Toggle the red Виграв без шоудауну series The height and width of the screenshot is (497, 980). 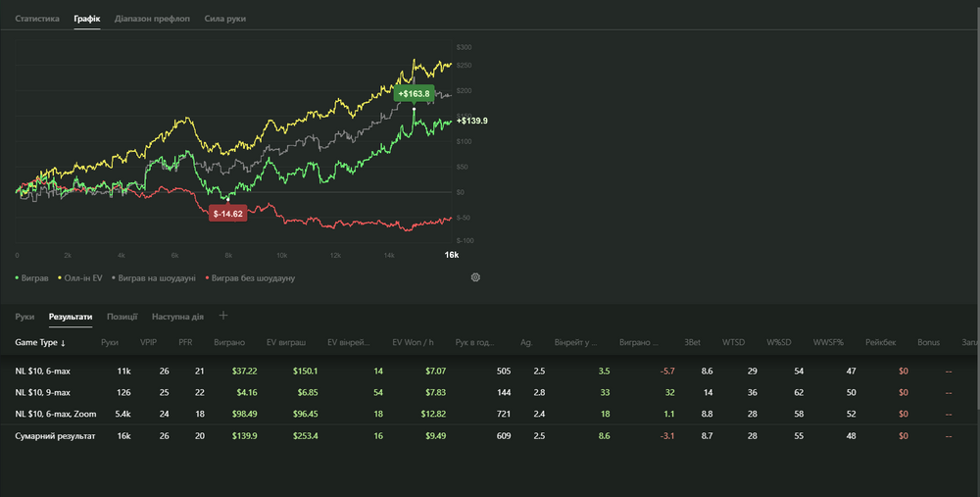250,278
